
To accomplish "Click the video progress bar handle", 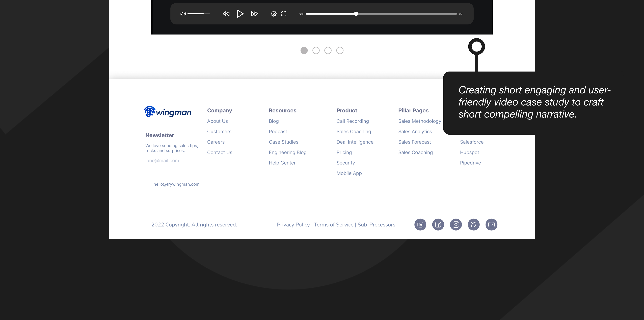I will pos(356,14).
